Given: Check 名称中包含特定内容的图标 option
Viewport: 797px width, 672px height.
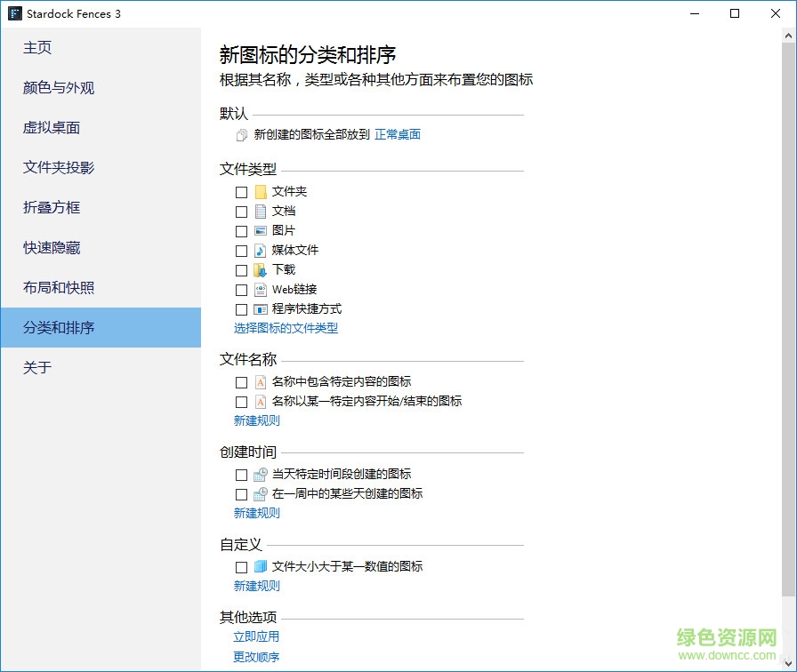Looking at the screenshot, I should [x=241, y=382].
